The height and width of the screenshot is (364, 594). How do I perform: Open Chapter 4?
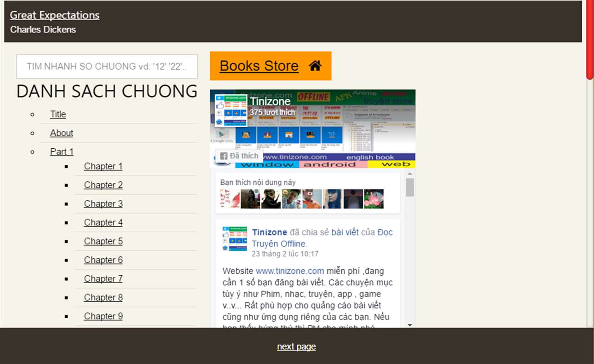103,222
